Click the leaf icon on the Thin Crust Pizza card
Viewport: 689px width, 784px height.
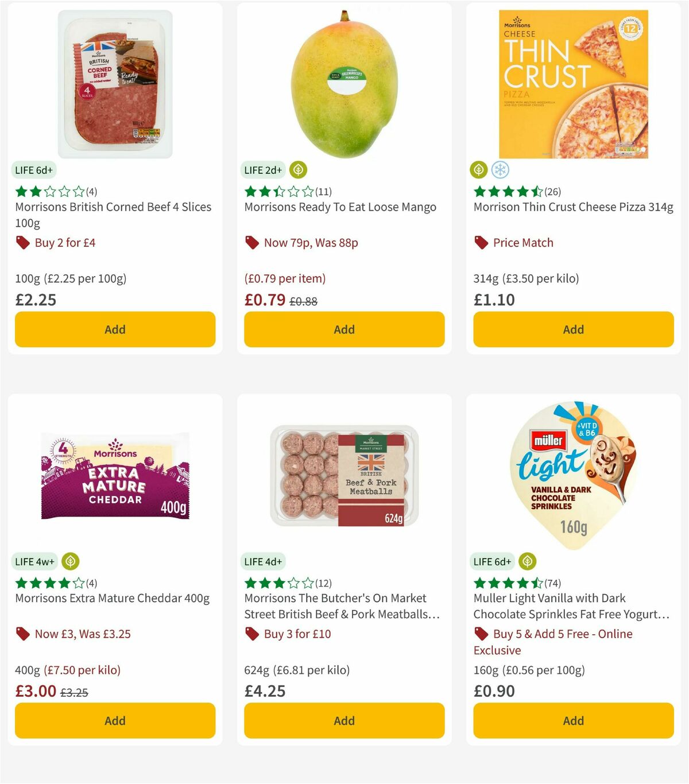[478, 170]
